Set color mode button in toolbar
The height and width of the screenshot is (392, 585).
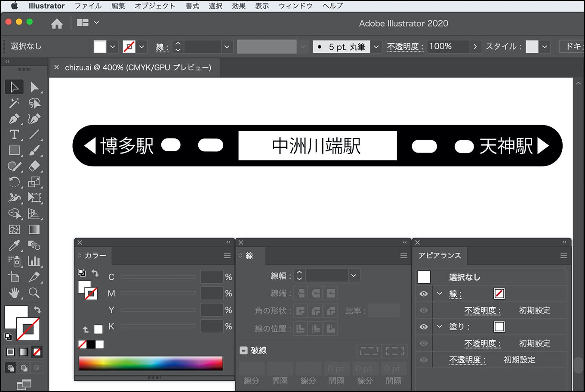pos(10,352)
